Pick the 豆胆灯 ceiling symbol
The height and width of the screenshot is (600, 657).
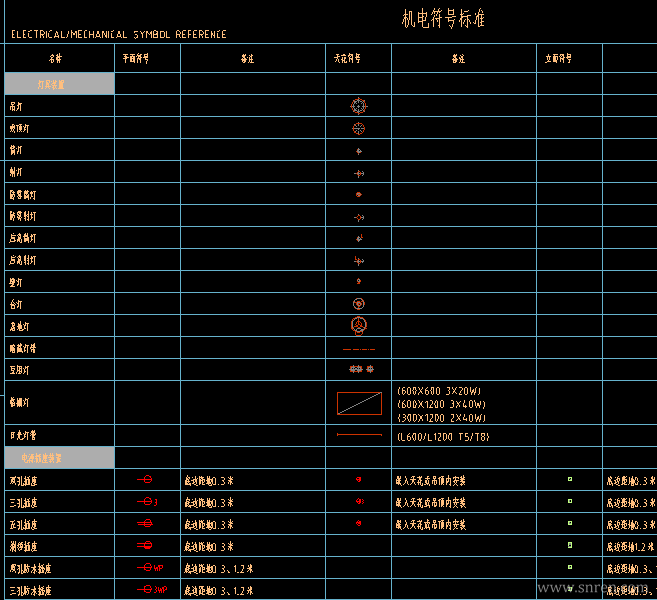361,369
